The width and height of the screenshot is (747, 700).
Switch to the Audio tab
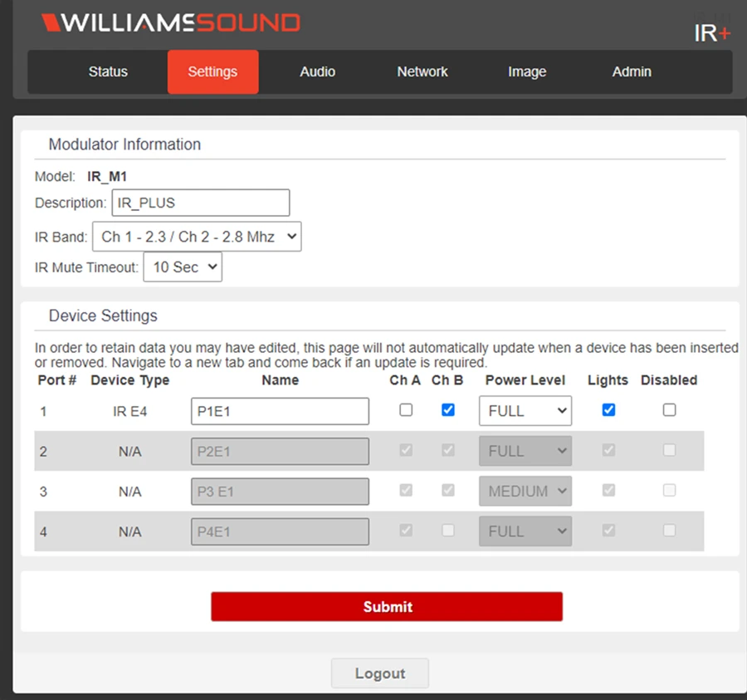pyautogui.click(x=317, y=72)
